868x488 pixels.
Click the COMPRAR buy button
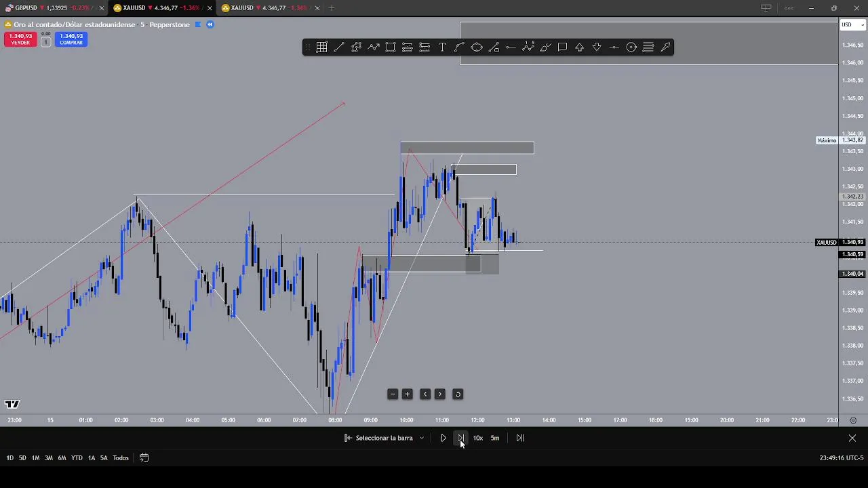pos(71,39)
